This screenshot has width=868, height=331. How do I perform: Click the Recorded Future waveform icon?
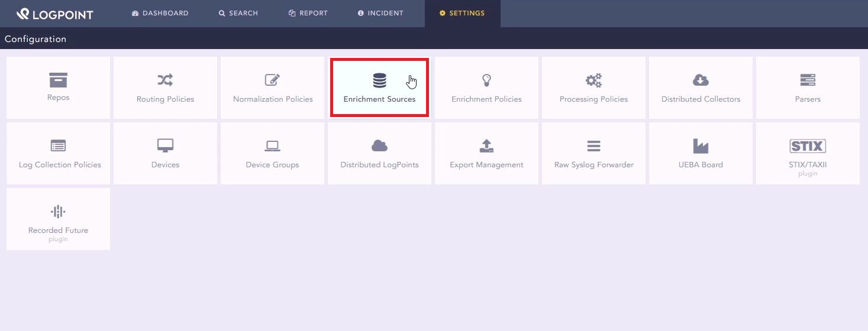58,212
